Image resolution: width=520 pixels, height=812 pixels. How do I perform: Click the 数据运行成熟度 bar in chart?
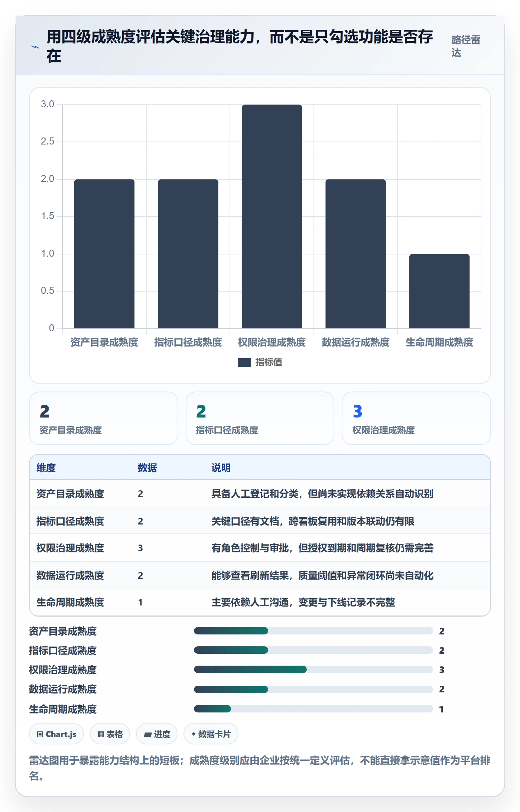[x=356, y=254]
